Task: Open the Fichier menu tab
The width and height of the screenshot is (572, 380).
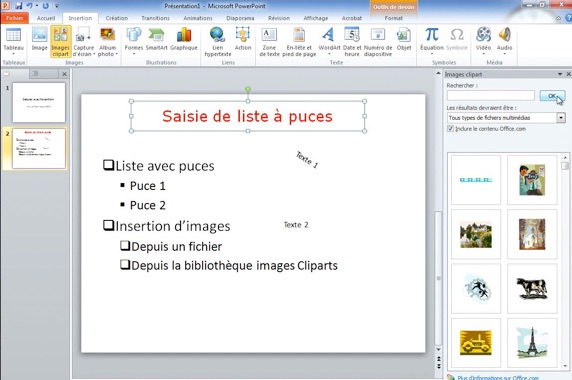Action: click(x=14, y=18)
